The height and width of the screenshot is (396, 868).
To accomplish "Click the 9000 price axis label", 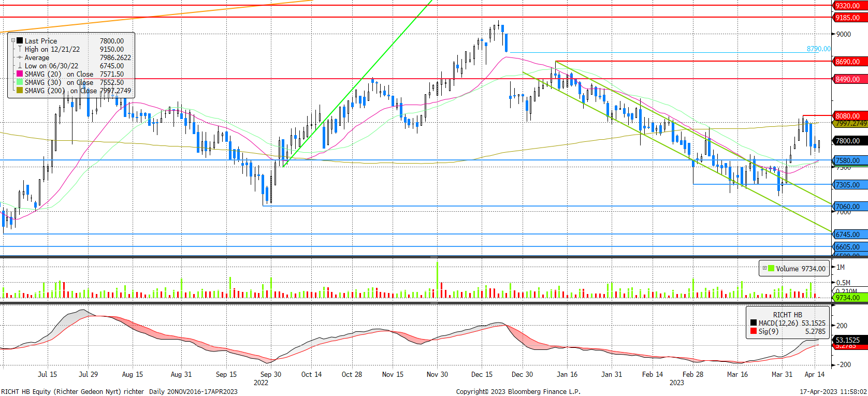I will (x=844, y=34).
